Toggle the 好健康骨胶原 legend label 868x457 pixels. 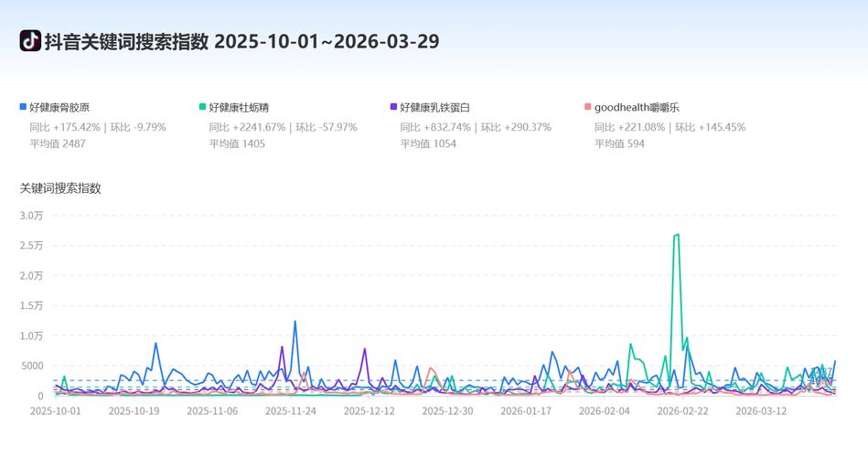(59, 107)
